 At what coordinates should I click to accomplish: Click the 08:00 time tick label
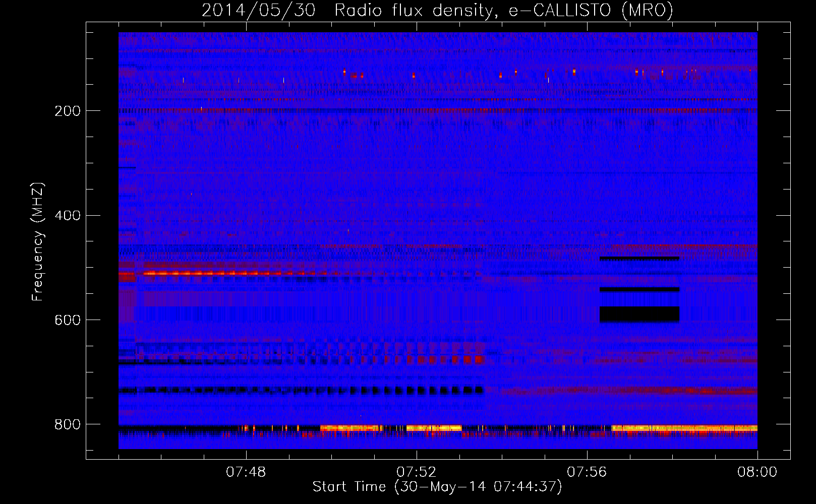pyautogui.click(x=757, y=472)
